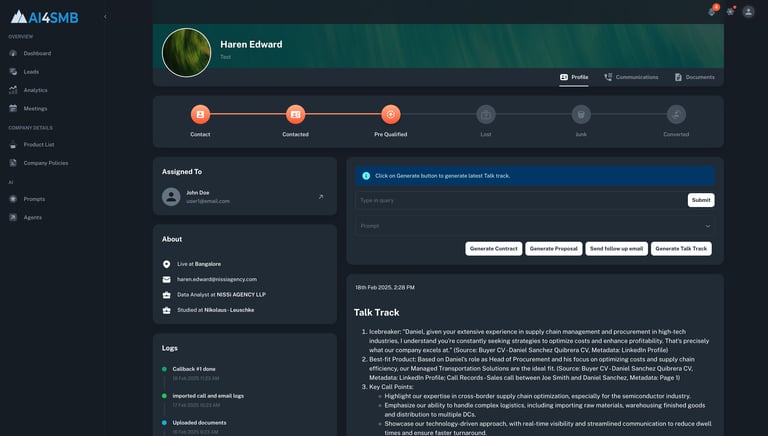The height and width of the screenshot is (436, 768).
Task: Switch to the Communications tab
Action: (631, 77)
